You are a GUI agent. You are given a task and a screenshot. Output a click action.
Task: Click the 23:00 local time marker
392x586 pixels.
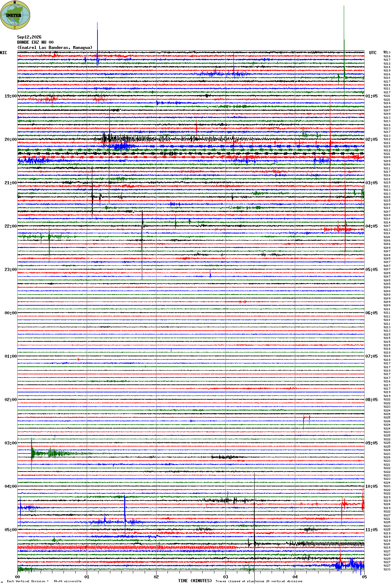(x=10, y=270)
